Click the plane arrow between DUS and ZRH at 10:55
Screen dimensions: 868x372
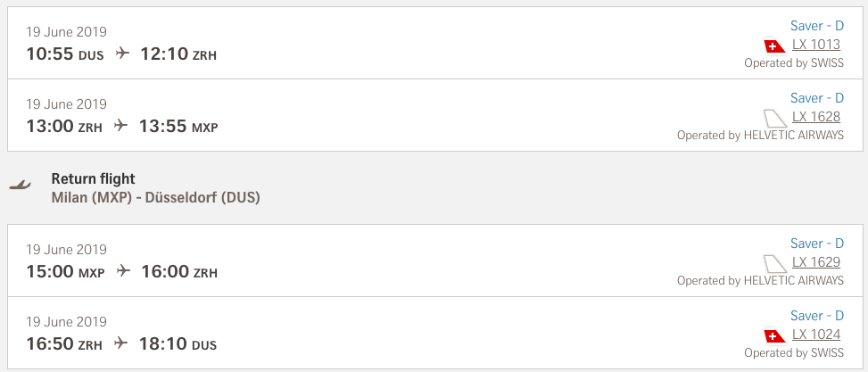click(122, 54)
